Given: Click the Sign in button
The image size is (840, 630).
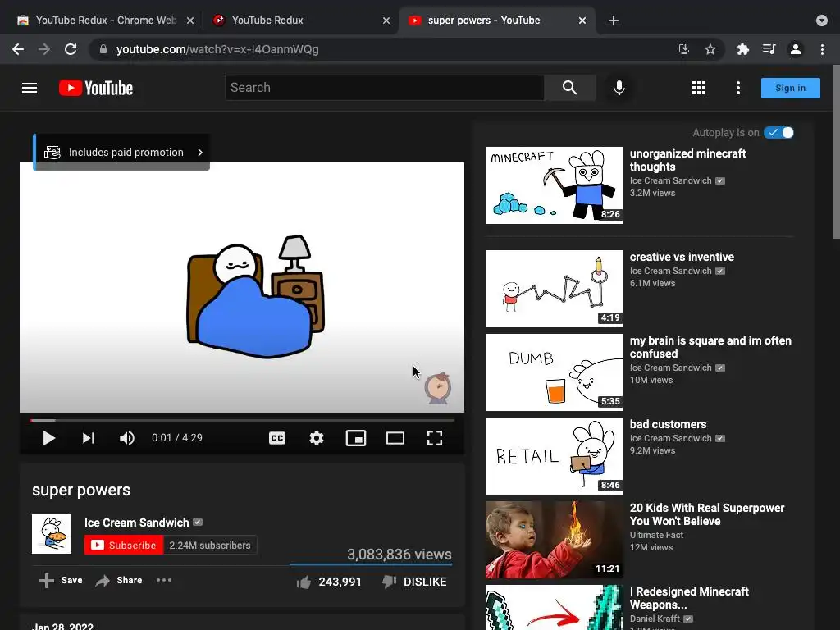Looking at the screenshot, I should [790, 88].
